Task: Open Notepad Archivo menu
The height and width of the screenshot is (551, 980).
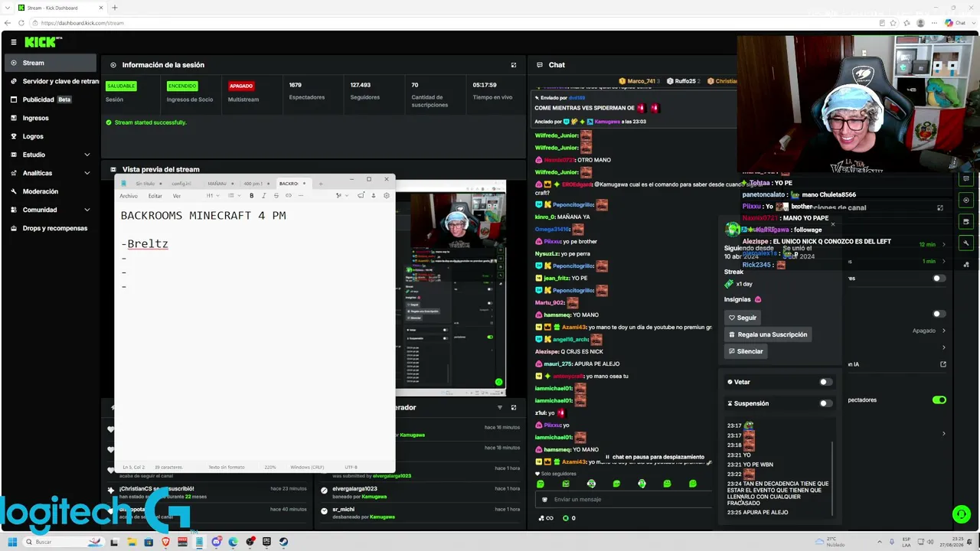Action: (129, 196)
